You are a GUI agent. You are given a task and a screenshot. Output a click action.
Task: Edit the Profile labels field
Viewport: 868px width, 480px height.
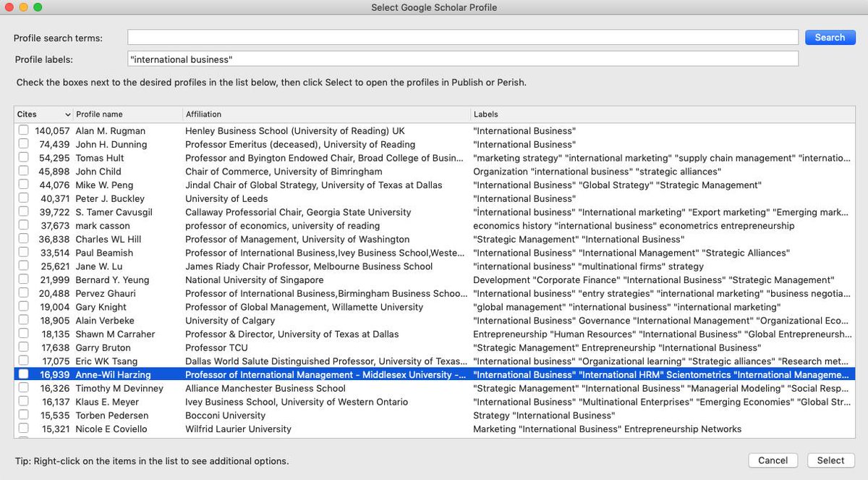[463, 59]
